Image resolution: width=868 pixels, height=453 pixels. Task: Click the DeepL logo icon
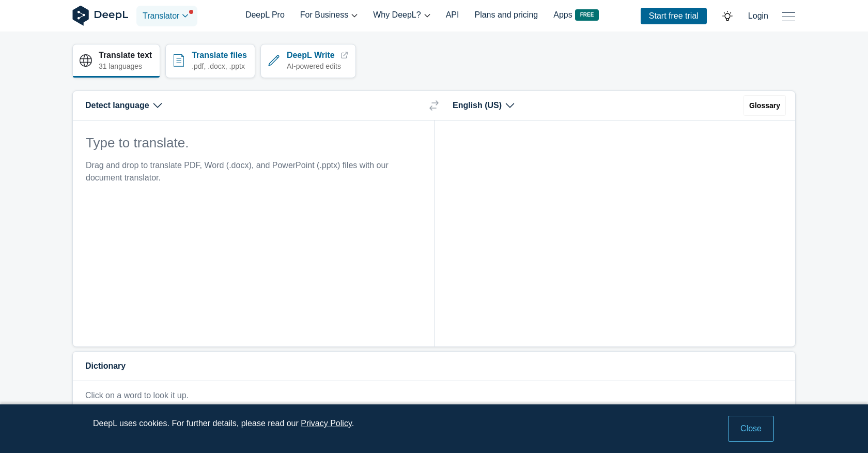coord(81,16)
